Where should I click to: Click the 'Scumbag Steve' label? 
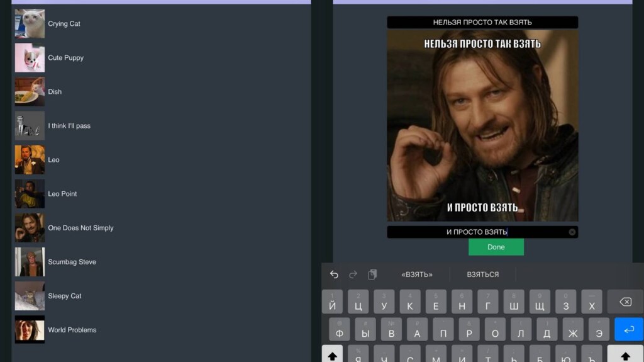coord(72,262)
